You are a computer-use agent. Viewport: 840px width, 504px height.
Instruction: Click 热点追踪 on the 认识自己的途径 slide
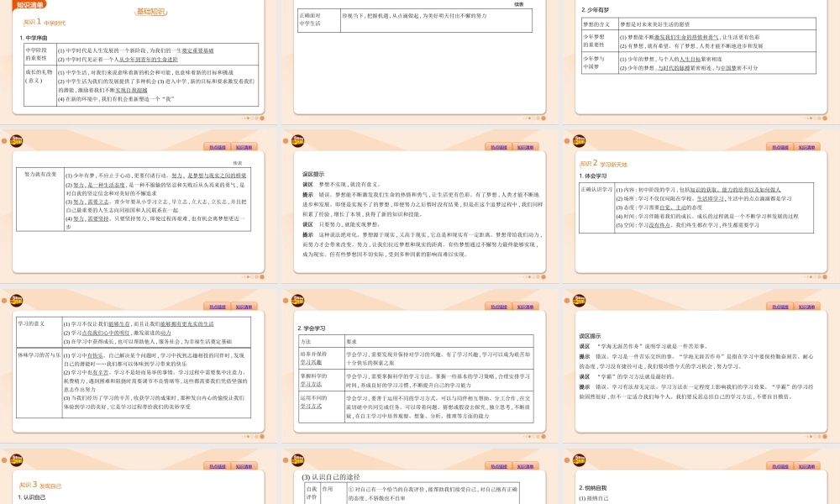(496, 466)
